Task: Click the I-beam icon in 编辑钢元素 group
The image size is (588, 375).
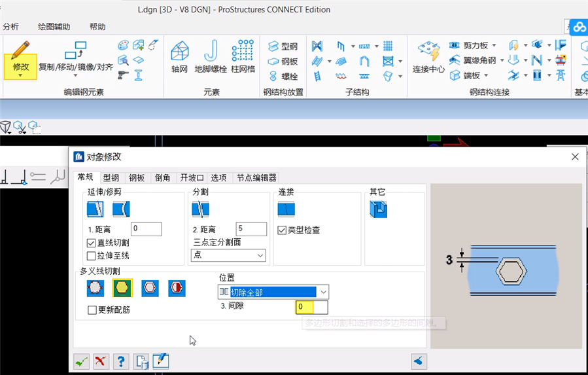Action: coord(139,75)
